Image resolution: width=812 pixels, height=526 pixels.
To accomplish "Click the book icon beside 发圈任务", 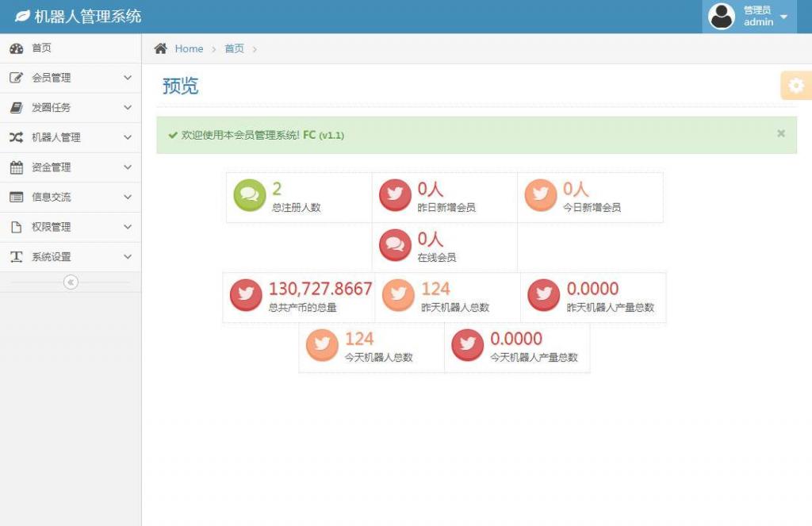I will (x=17, y=108).
